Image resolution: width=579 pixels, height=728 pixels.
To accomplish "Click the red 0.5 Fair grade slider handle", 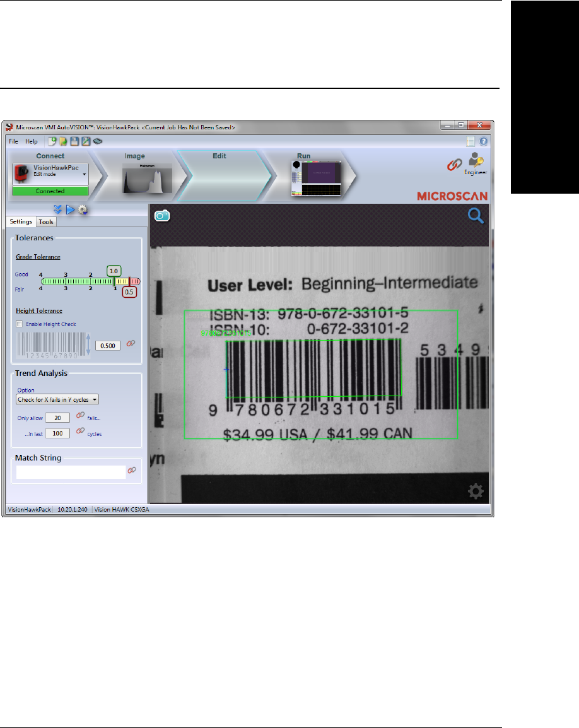I will point(129,292).
